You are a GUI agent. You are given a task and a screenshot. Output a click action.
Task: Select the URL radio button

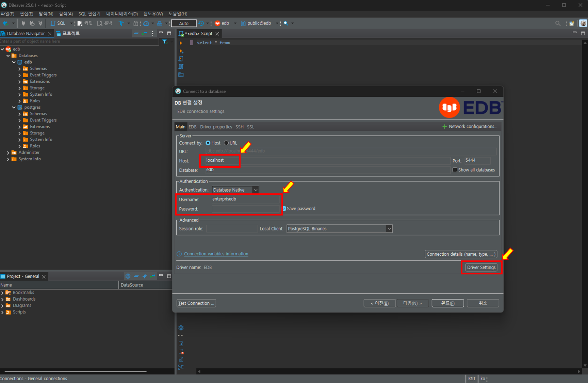click(226, 143)
